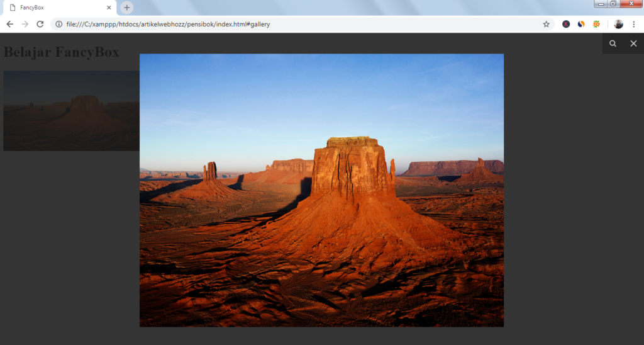Image resolution: width=644 pixels, height=345 pixels.
Task: Open Chrome three-dot menu
Action: [633, 24]
